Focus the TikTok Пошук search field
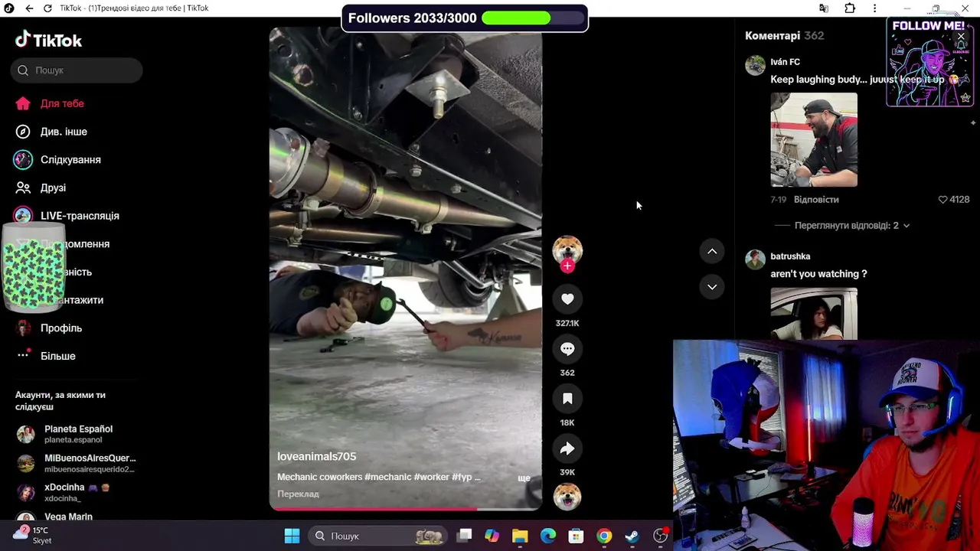 tap(77, 70)
